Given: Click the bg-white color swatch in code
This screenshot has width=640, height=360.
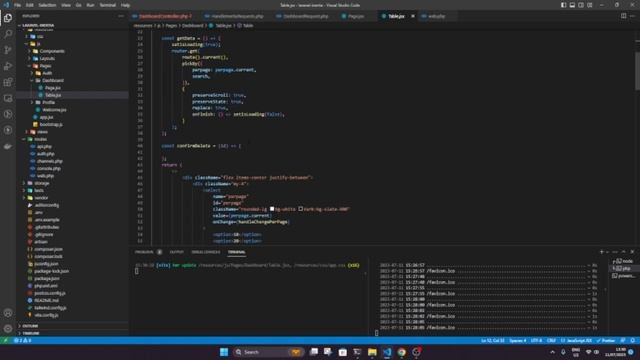Looking at the screenshot, I should click(272, 209).
